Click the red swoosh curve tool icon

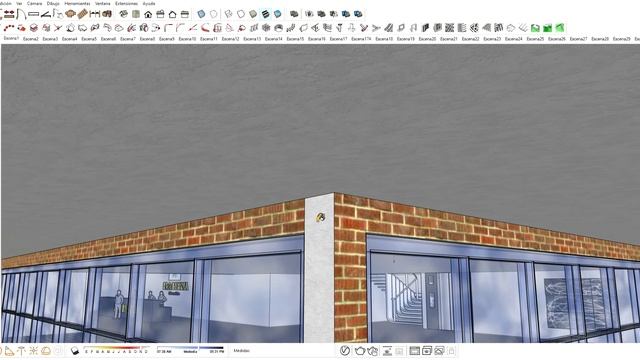205,28
